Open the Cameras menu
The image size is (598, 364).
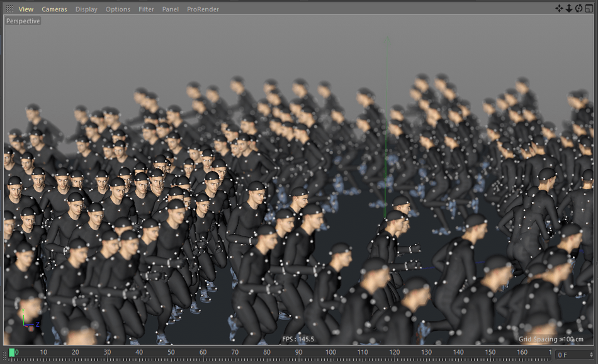click(x=54, y=9)
